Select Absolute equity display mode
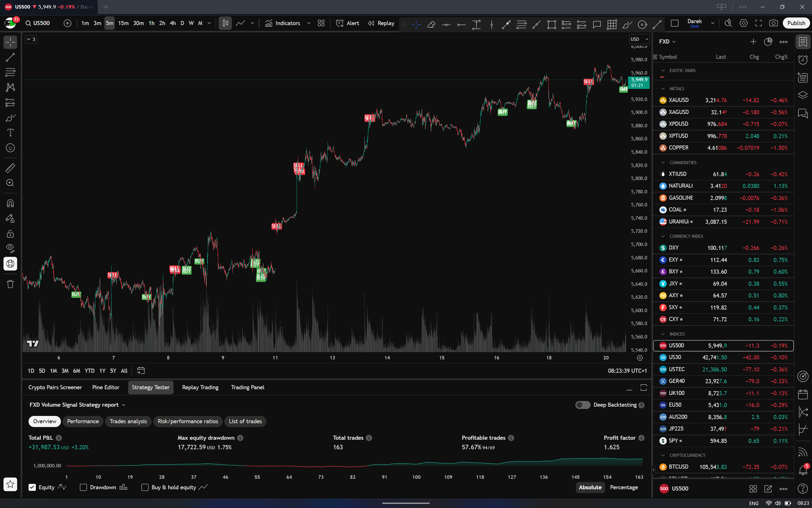Screen dimensions: 812x508 [x=590, y=487]
